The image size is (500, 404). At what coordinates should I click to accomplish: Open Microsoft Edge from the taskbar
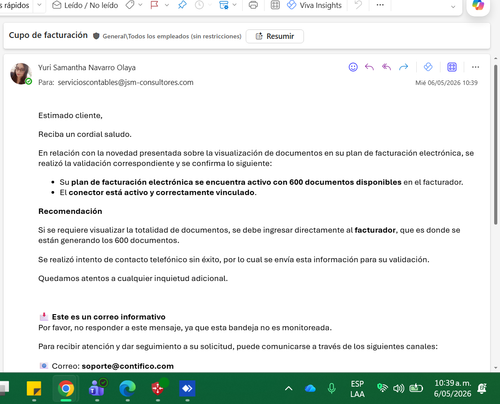click(x=127, y=388)
